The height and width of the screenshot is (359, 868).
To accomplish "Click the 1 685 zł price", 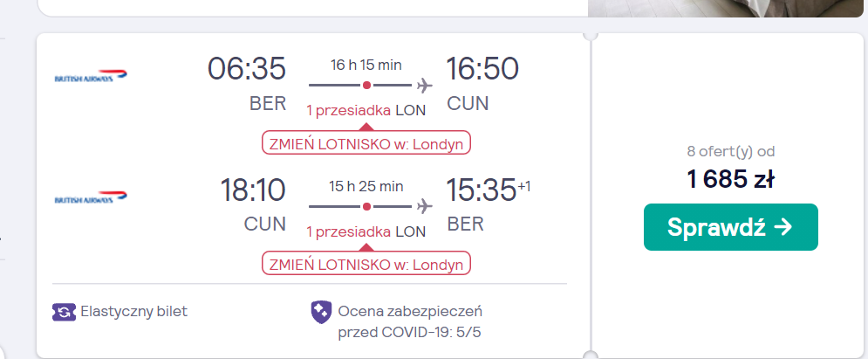I will 731,179.
